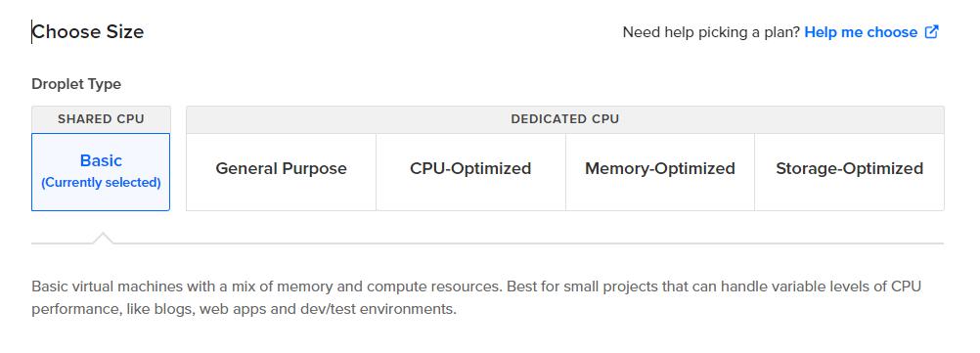
Task: Open the external link icon beside Help me choose
Action: [x=932, y=32]
